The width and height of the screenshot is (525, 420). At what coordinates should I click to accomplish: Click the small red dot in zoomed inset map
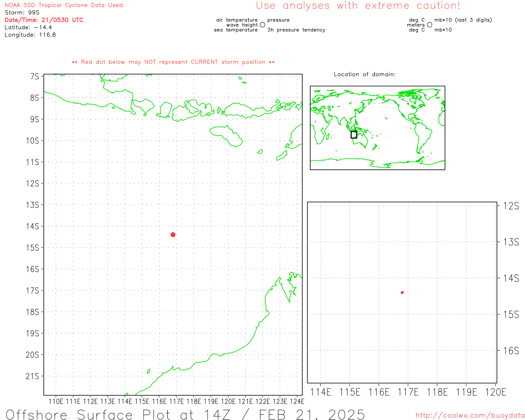coord(402,292)
